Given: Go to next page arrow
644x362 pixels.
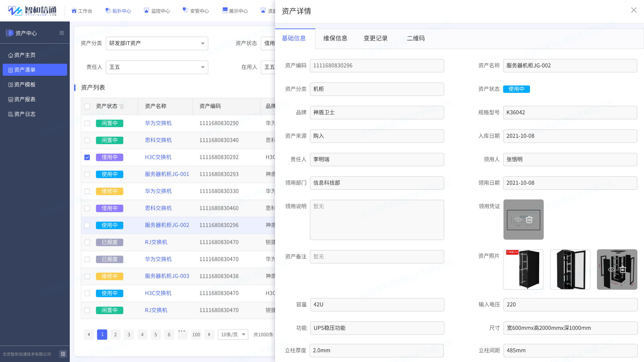Looking at the screenshot, I should tap(209, 335).
